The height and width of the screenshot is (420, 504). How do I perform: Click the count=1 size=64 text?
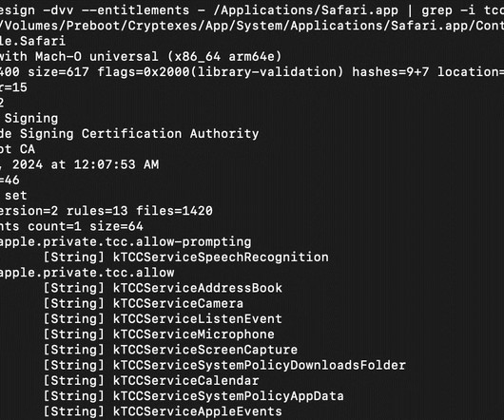86,226
